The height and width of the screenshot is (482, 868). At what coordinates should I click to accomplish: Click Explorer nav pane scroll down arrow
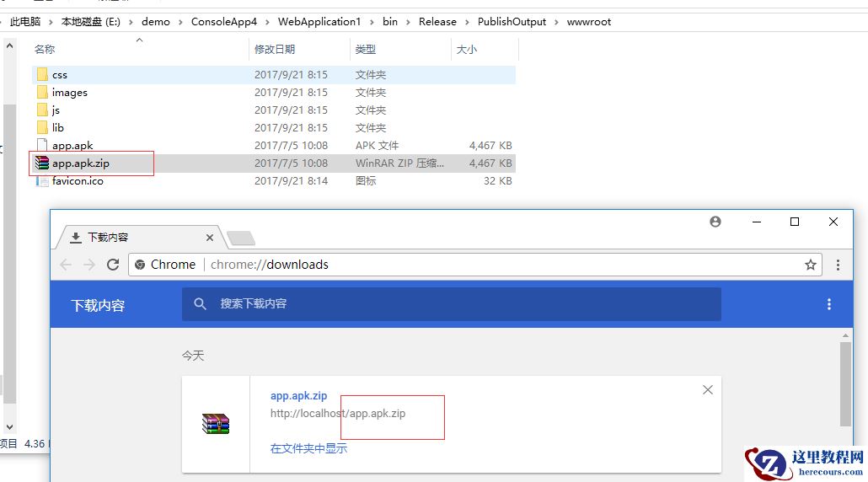(9, 426)
